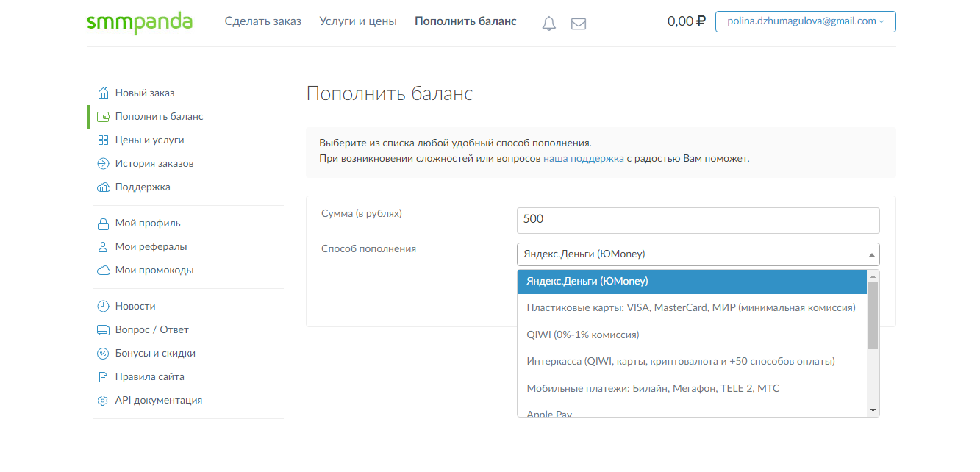Select Пополнить баланс in top navigation
The width and height of the screenshot is (980, 472).
(x=465, y=21)
